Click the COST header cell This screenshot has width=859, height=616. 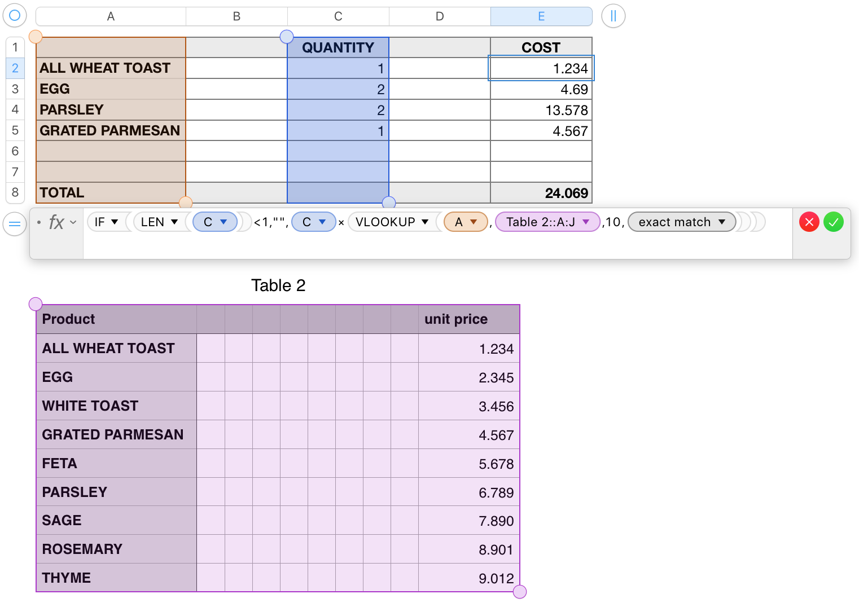coord(541,47)
